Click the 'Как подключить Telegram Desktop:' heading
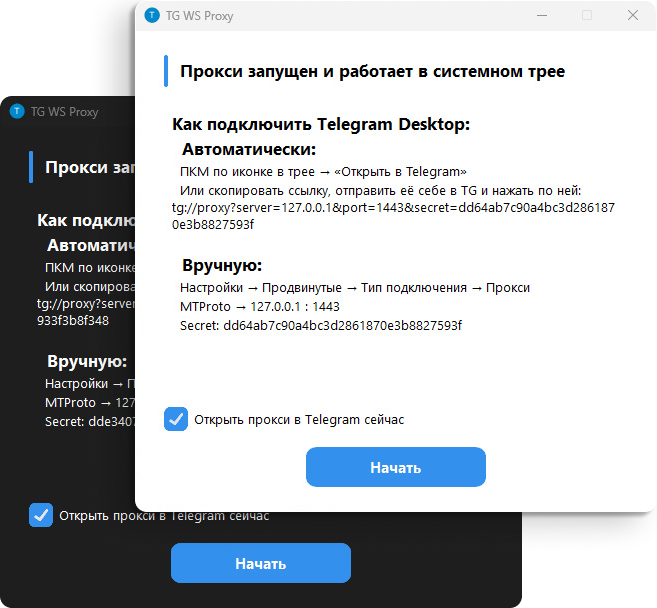This screenshot has width=657, height=608. pos(321,124)
